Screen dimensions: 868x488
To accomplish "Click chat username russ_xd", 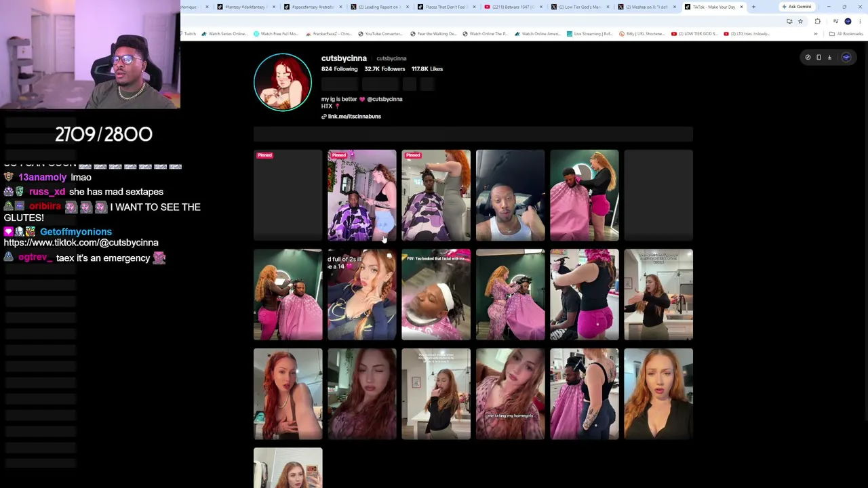I will pos(47,192).
